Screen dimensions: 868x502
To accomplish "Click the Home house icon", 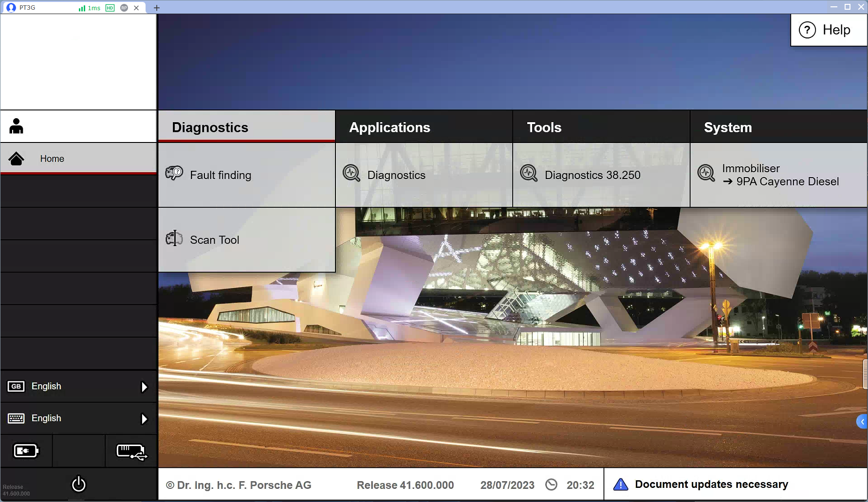I will pyautogui.click(x=16, y=159).
